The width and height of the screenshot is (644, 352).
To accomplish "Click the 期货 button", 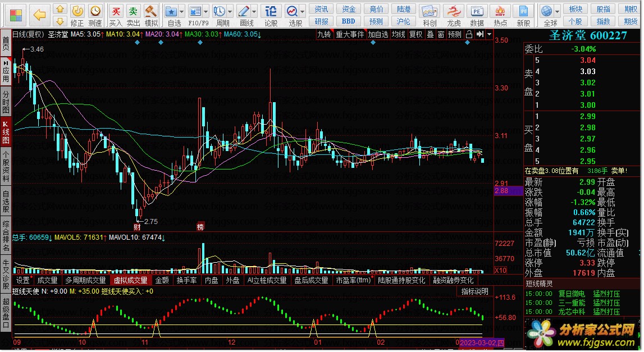I will [631, 21].
